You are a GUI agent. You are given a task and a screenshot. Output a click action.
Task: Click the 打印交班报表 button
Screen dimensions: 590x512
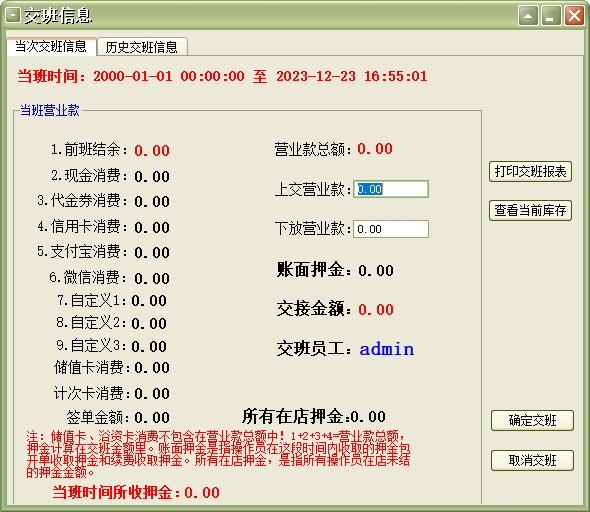click(530, 172)
